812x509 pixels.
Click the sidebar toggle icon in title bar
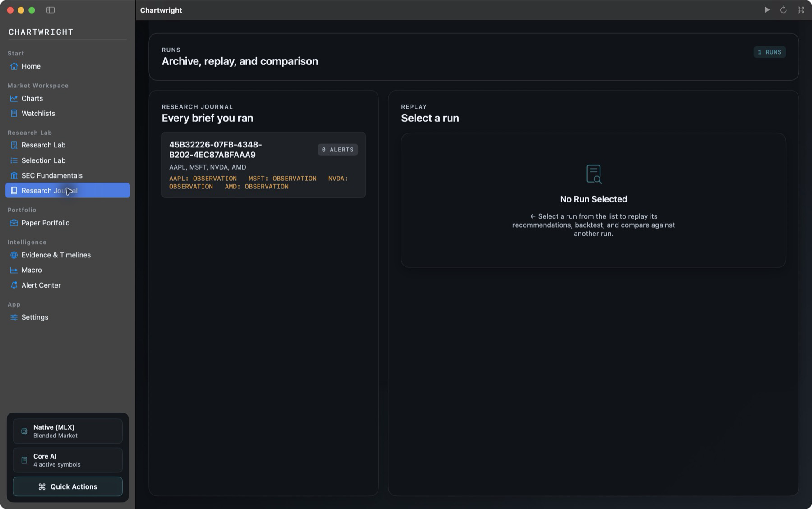(51, 10)
